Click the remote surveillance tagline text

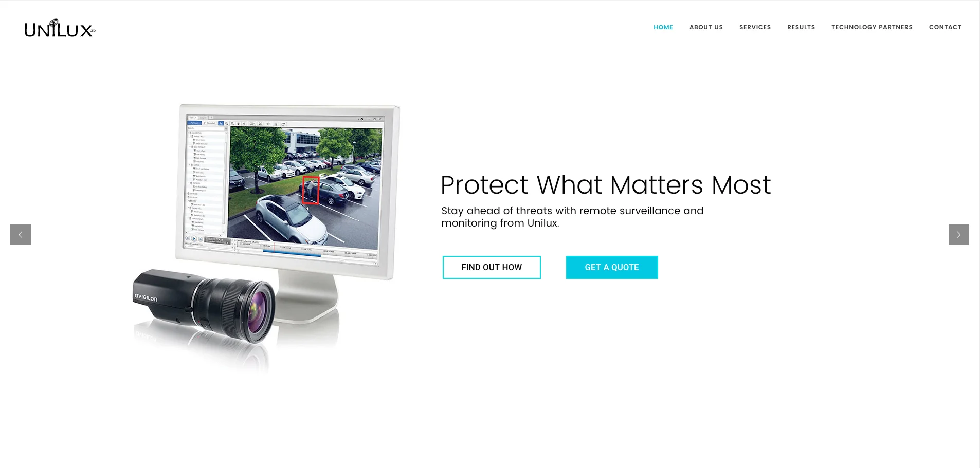point(572,217)
